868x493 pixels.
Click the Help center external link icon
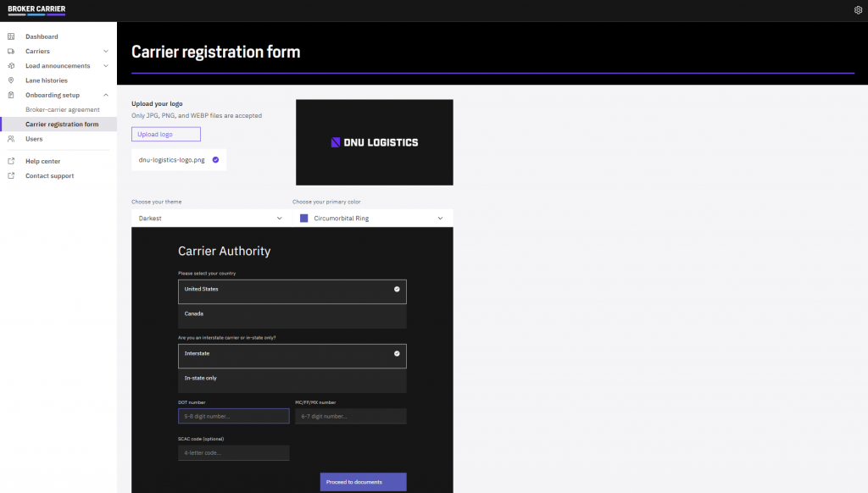11,161
